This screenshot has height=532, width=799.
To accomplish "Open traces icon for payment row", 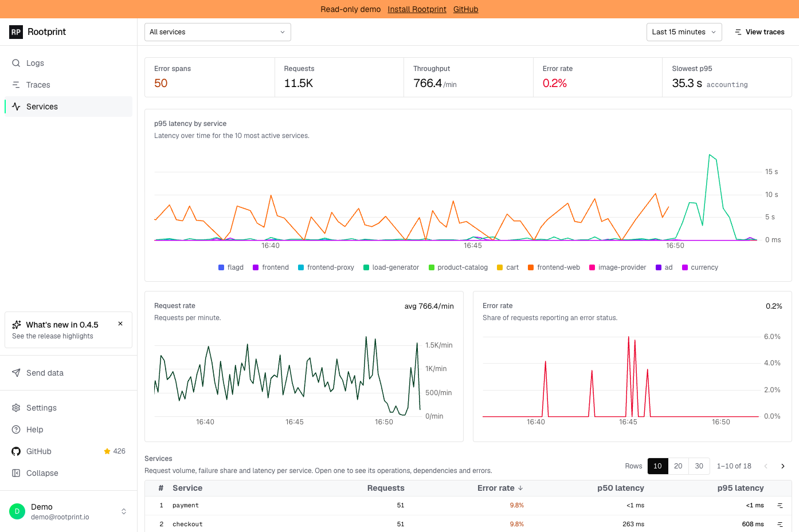I will pos(780,506).
